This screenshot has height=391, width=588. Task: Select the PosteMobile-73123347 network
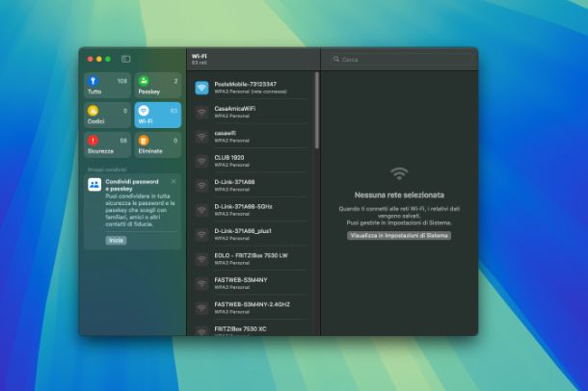[x=252, y=88]
